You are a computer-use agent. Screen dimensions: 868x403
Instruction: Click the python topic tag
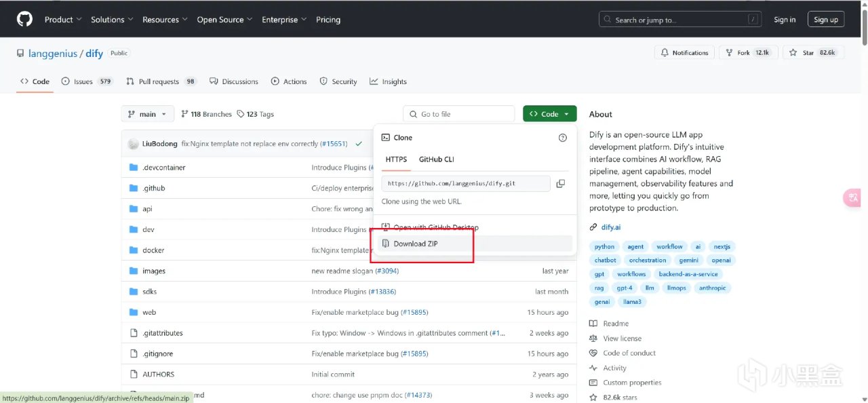pyautogui.click(x=604, y=247)
